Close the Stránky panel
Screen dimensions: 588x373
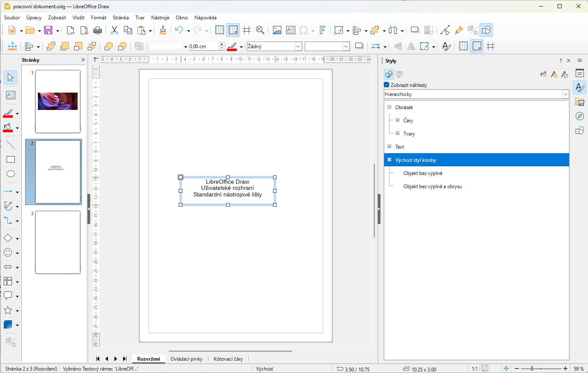pos(83,60)
